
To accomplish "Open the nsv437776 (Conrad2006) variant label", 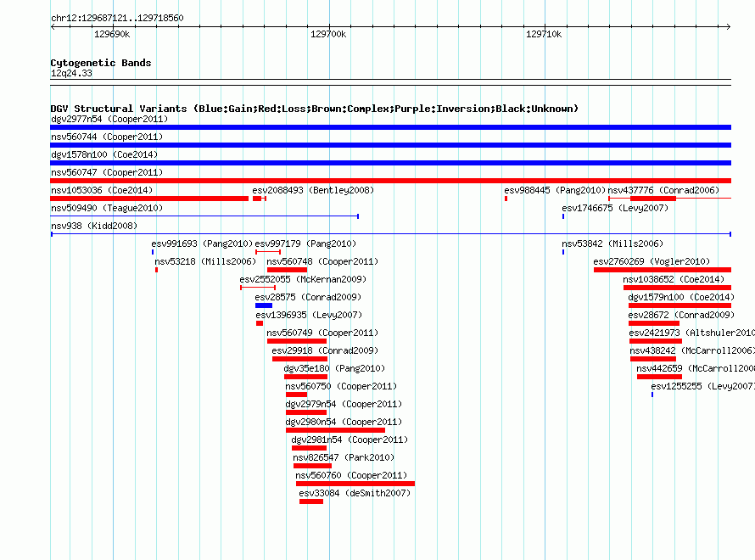I will (663, 190).
